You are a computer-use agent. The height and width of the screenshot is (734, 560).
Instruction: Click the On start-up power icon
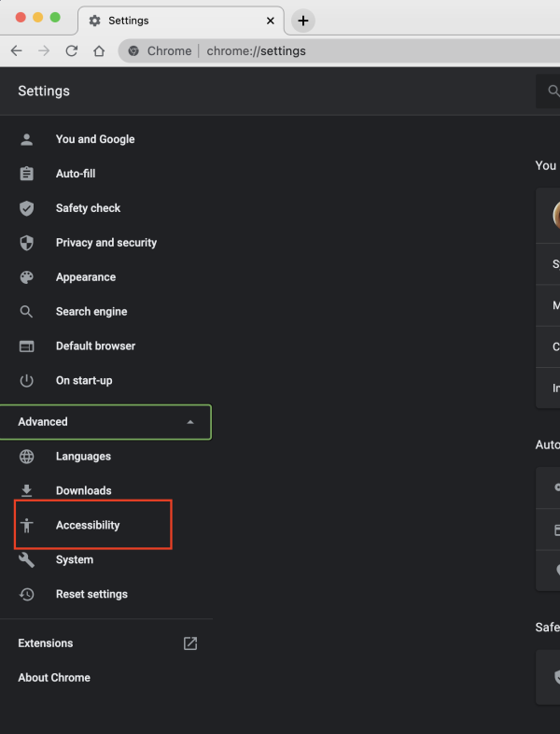pyautogui.click(x=27, y=381)
